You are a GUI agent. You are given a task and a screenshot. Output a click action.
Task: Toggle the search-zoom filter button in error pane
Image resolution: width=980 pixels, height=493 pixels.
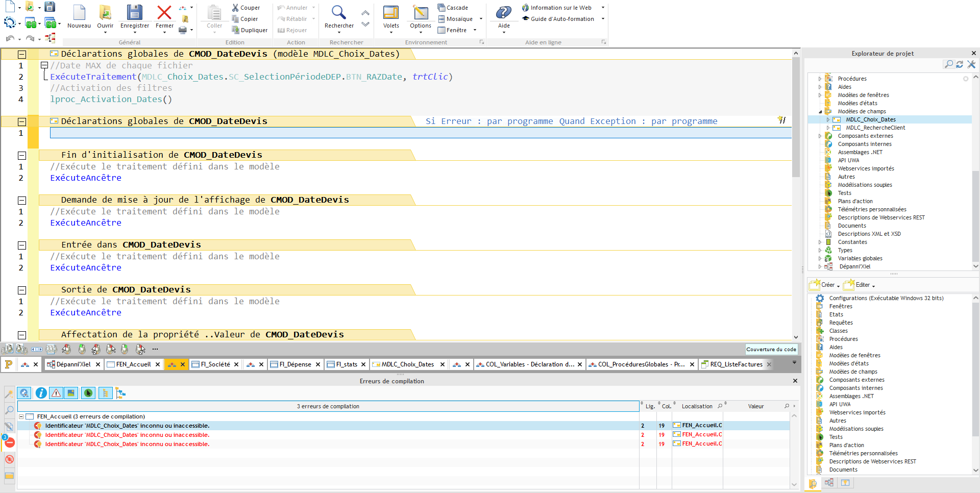point(24,393)
